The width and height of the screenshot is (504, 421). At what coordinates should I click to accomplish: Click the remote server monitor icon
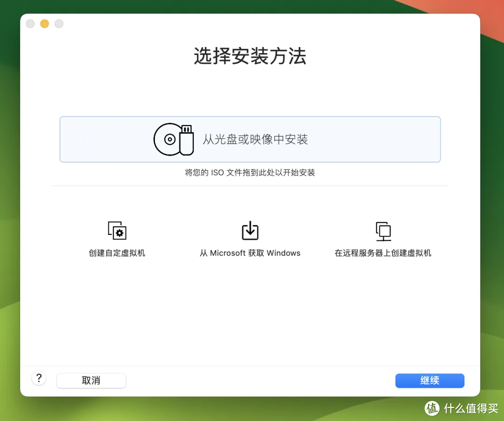(x=384, y=231)
